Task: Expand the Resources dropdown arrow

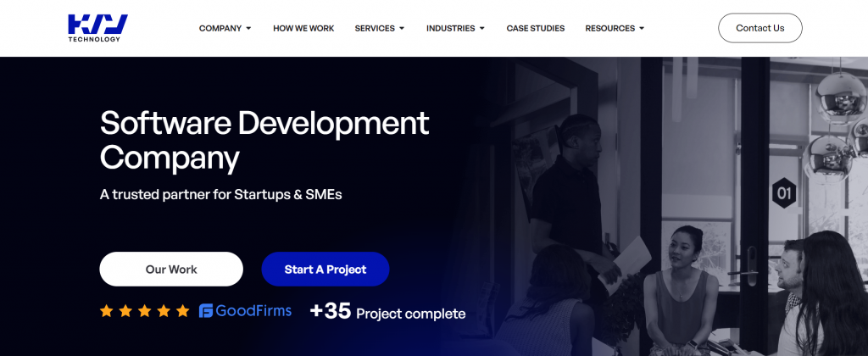Action: click(x=642, y=28)
